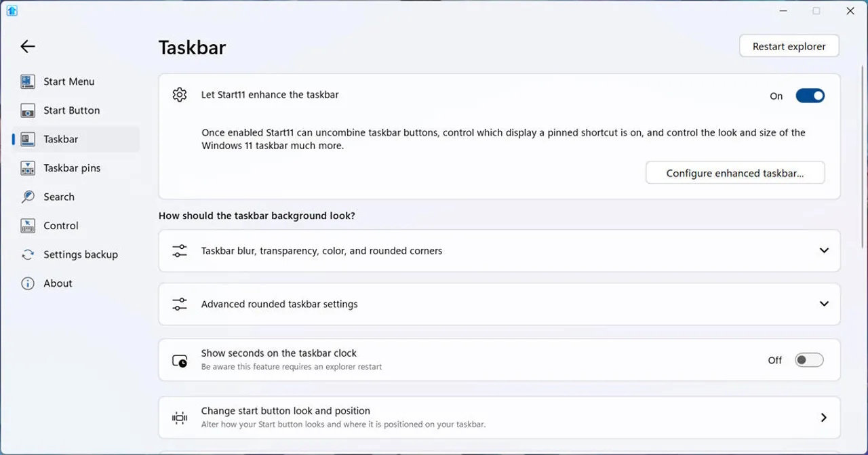Click the gear icon beside Let Start11 enhance

click(x=180, y=95)
